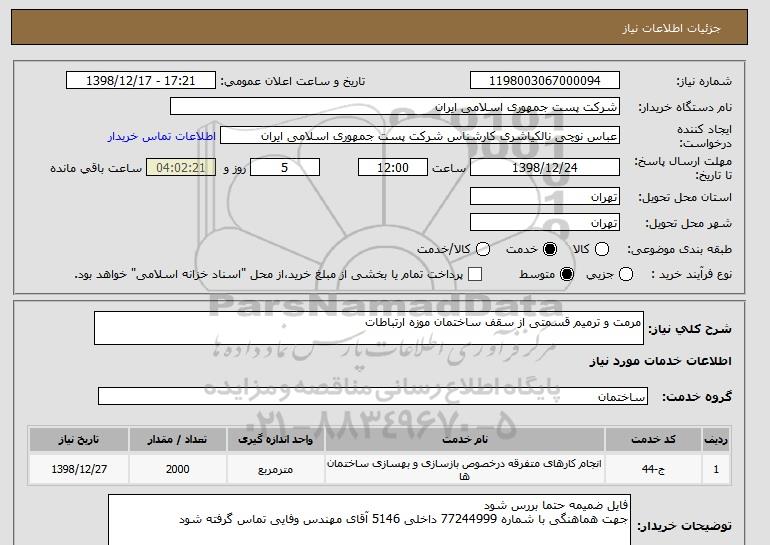The image size is (770, 545).
Task: Click the کد خدمت column header
Action: click(653, 439)
